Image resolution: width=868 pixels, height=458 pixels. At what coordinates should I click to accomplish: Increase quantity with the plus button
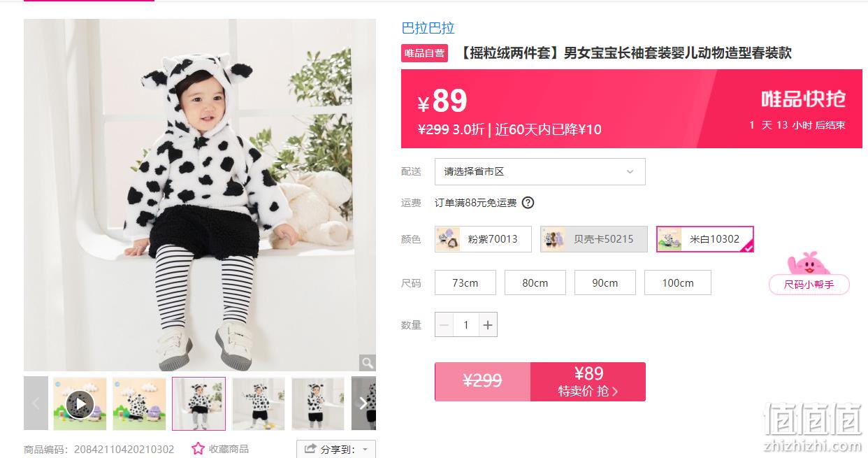[x=488, y=324]
